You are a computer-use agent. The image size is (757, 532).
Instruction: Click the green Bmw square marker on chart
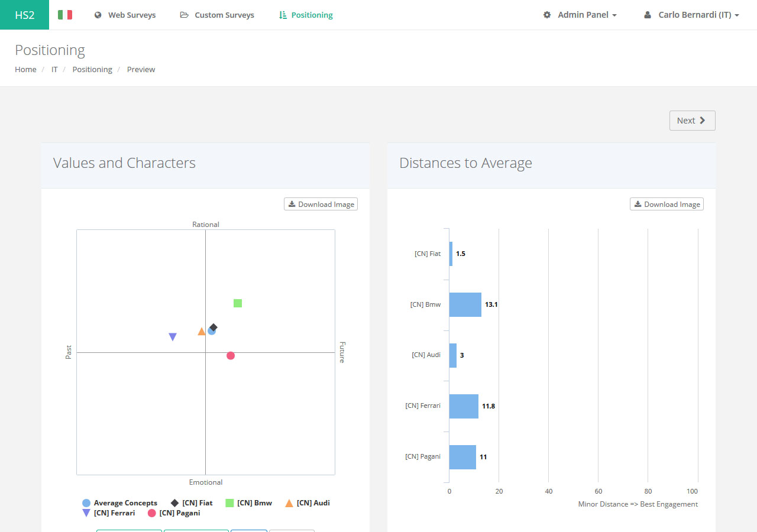(x=238, y=303)
